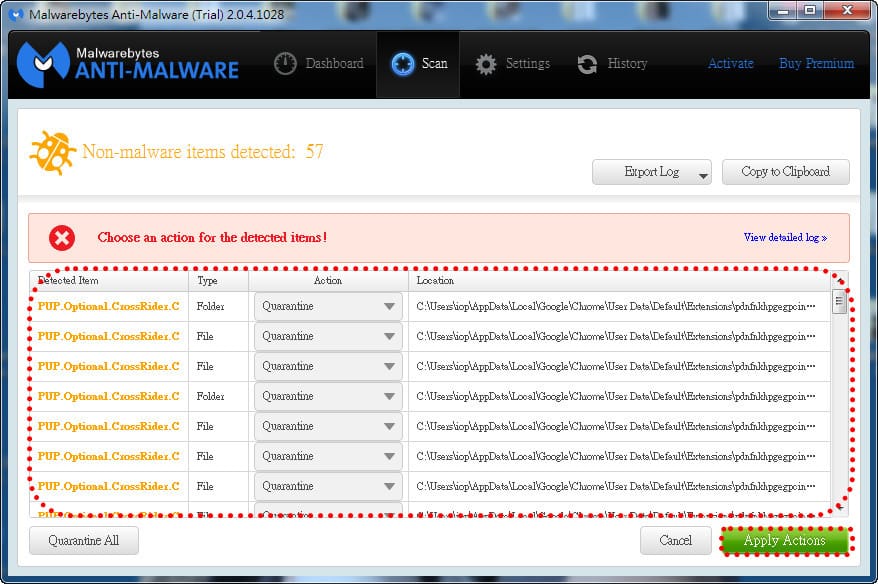
Task: Expand the Export Log dropdown arrow
Action: 703,176
